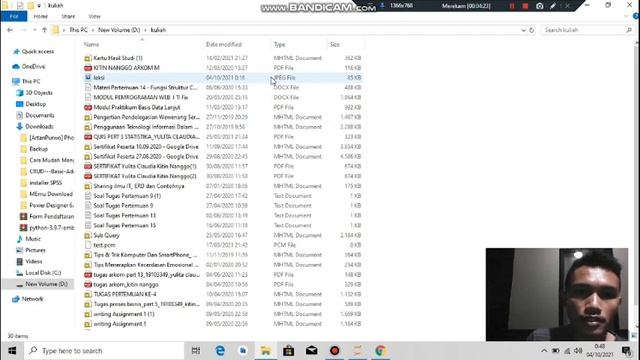Open Downloads in navigation pane
Image resolution: width=640 pixels, height=360 pixels.
tap(39, 127)
